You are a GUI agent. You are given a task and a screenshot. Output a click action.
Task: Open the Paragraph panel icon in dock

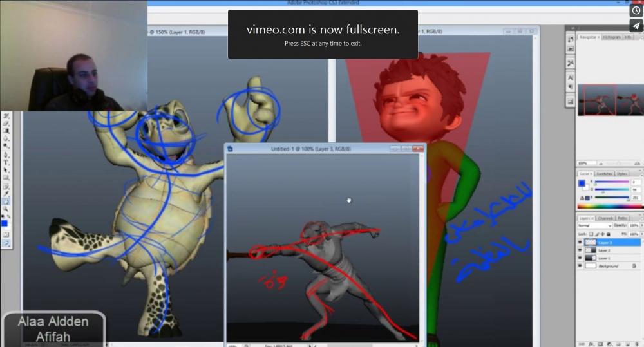[x=571, y=87]
